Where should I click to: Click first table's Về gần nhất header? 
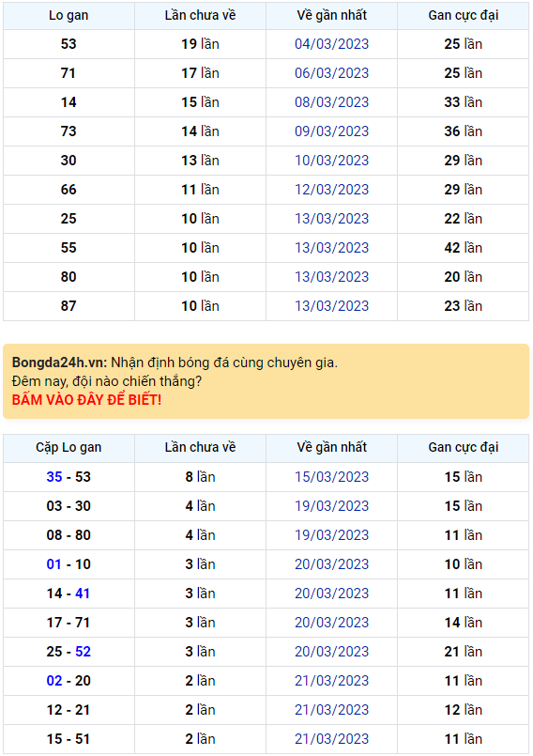pos(331,15)
